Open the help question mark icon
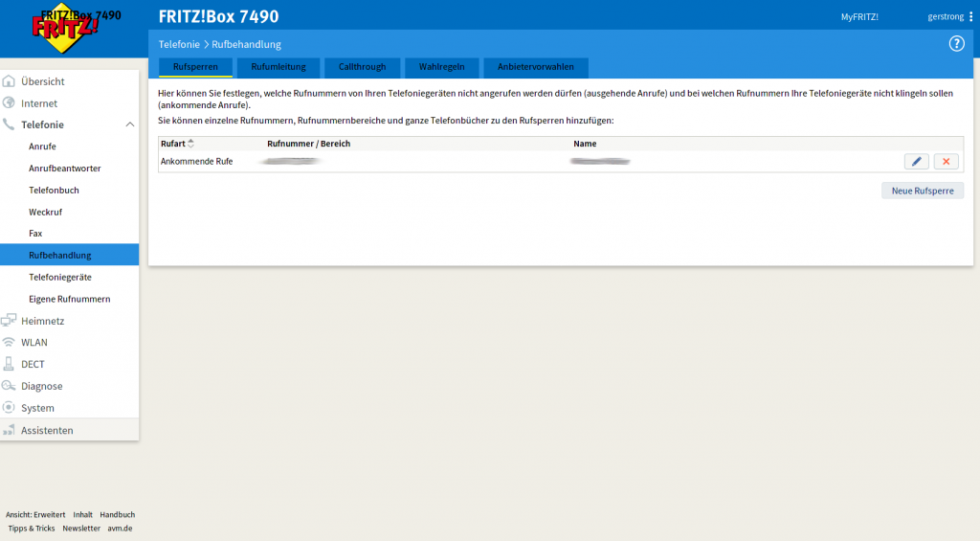Image resolution: width=980 pixels, height=541 pixels. pyautogui.click(x=956, y=44)
